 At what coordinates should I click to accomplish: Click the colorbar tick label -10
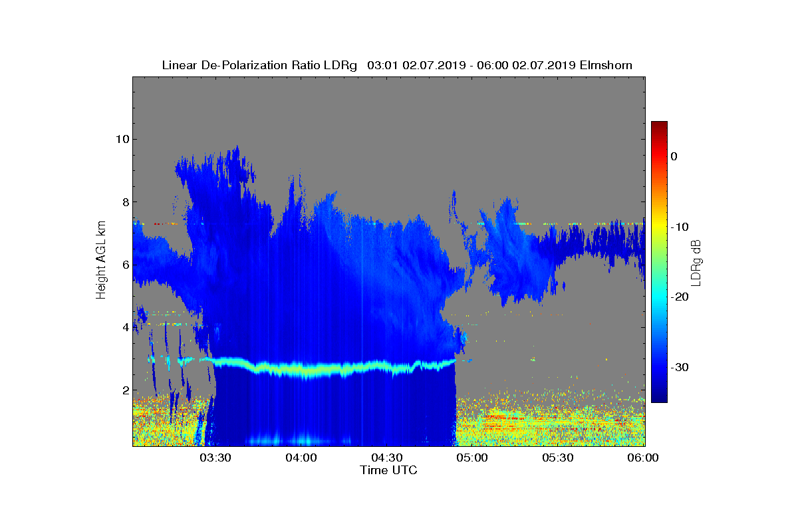679,227
